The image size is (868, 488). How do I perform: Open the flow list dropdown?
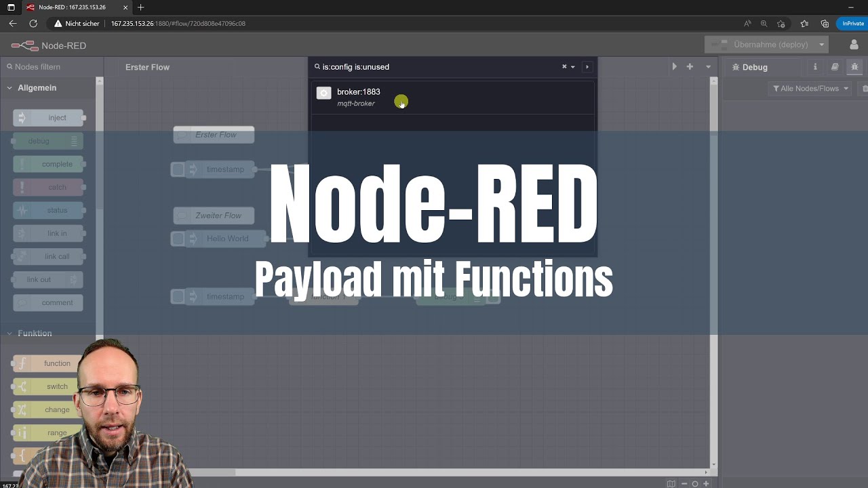click(x=708, y=66)
